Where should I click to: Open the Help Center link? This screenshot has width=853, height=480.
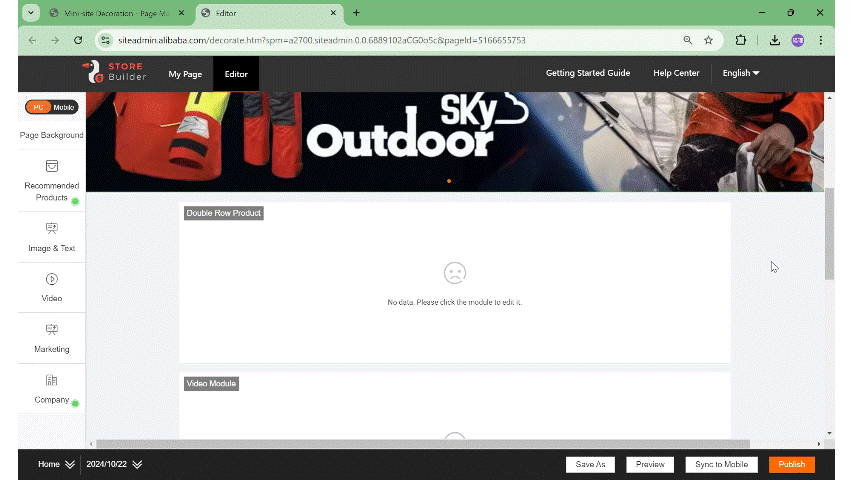pyautogui.click(x=676, y=73)
